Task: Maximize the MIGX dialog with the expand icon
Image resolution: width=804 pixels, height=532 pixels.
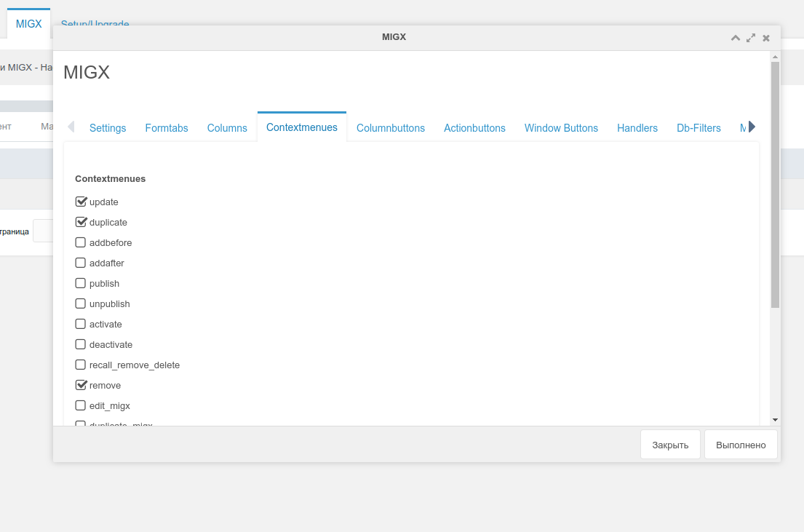Action: point(751,38)
